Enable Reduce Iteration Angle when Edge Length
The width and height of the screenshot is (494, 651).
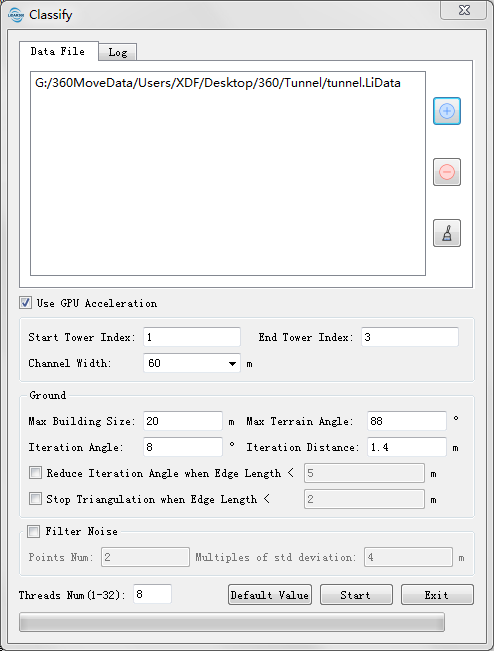(x=35, y=473)
